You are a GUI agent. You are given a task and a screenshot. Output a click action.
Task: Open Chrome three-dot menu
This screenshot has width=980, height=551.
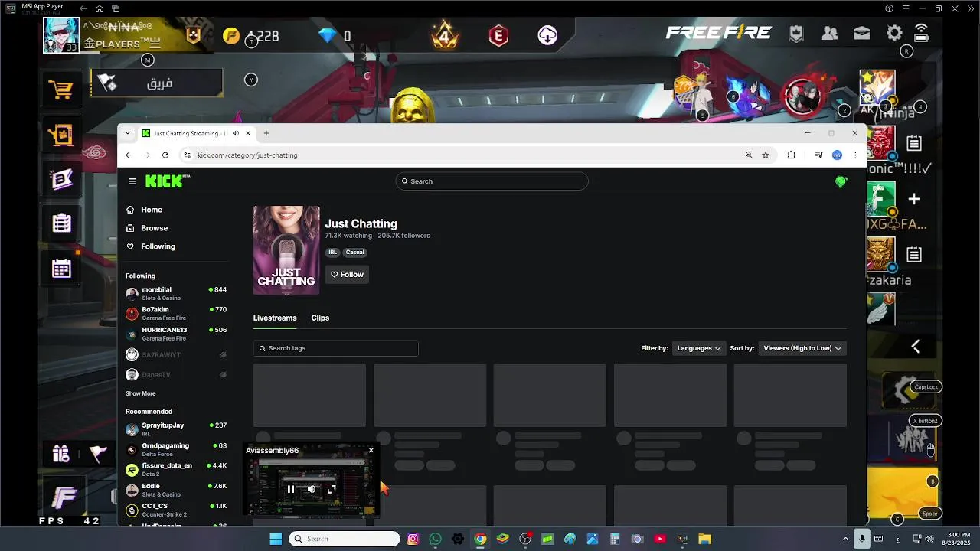point(855,155)
